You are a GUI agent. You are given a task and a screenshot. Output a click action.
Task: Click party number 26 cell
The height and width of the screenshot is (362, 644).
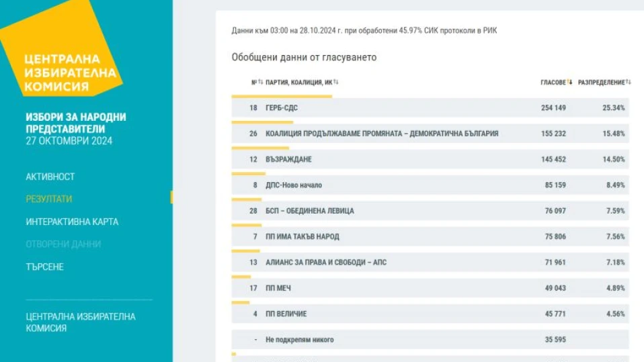[x=253, y=134]
